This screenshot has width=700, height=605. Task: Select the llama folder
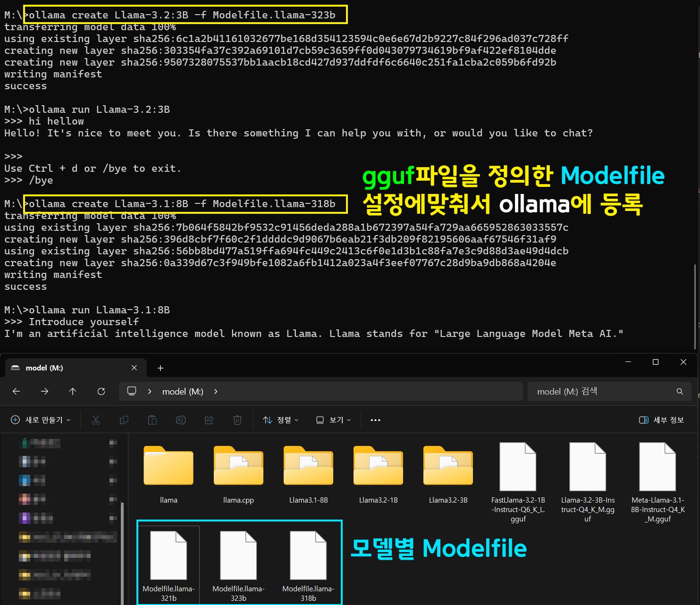(169, 474)
